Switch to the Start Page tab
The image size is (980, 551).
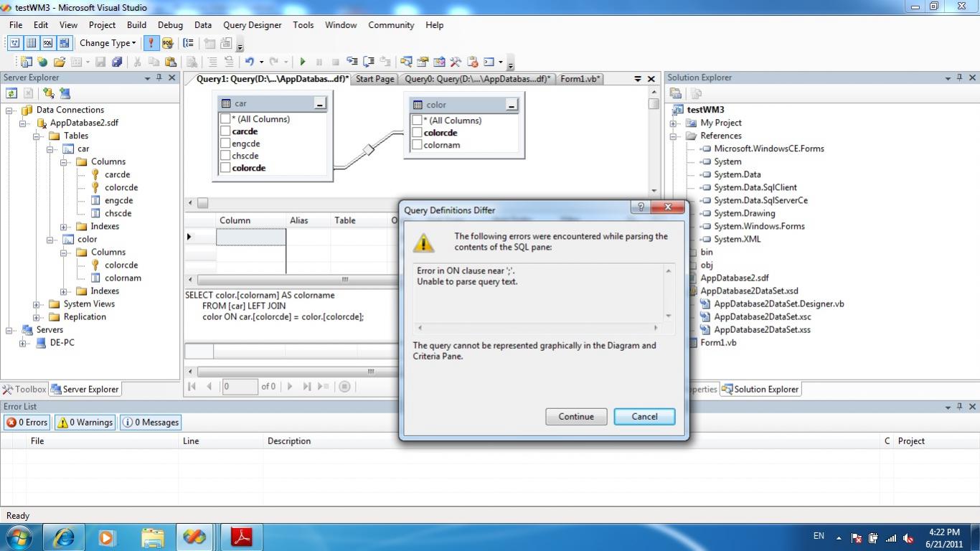(x=374, y=79)
